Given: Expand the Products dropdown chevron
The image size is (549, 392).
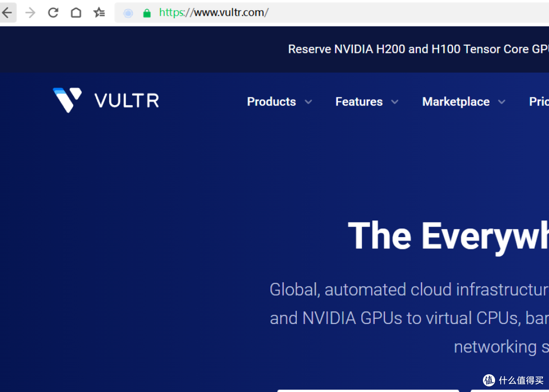Looking at the screenshot, I should (308, 102).
